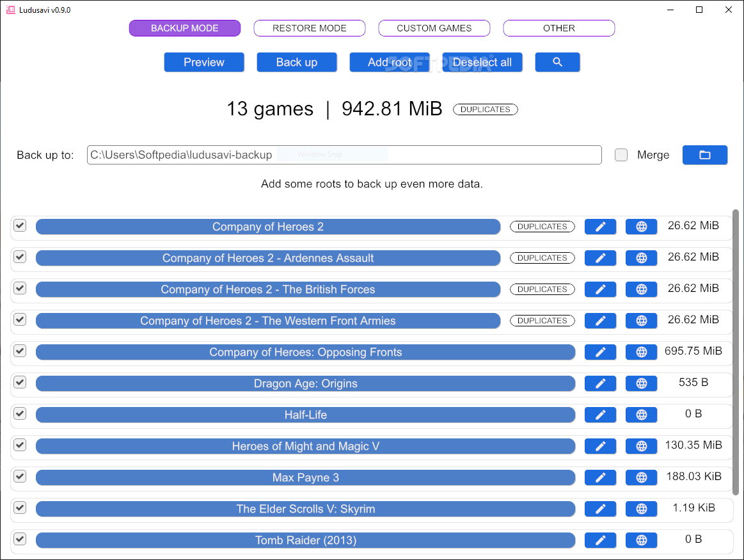
Task: Click the search magnifier button
Action: point(557,62)
